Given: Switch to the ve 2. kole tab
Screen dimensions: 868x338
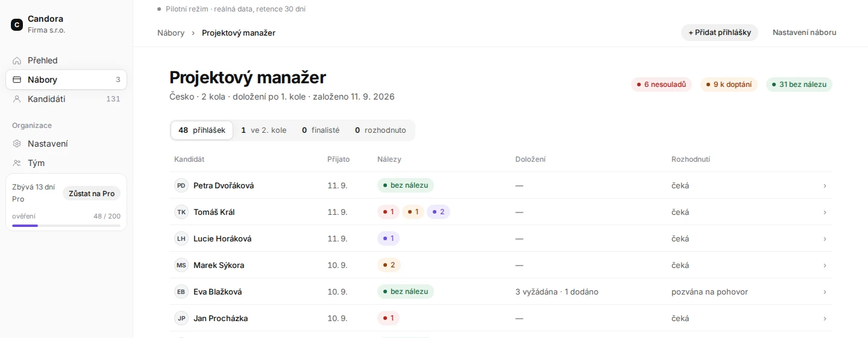Looking at the screenshot, I should click(263, 130).
